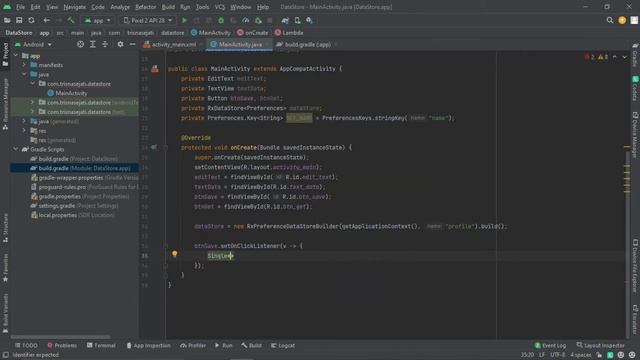Click the gutter icon next to class MainActivity
This screenshot has width=640, height=360.
coord(155,69)
